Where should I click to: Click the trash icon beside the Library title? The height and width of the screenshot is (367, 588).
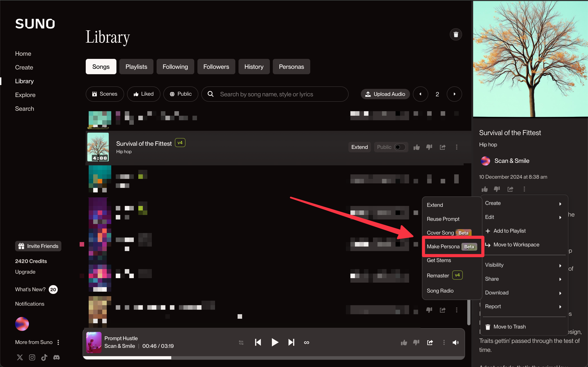tap(456, 35)
